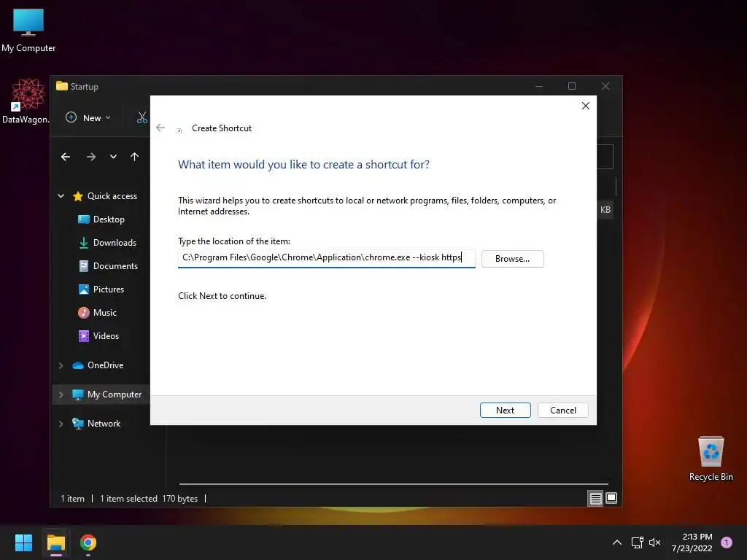
Task: Show hidden system tray icons
Action: 617,542
